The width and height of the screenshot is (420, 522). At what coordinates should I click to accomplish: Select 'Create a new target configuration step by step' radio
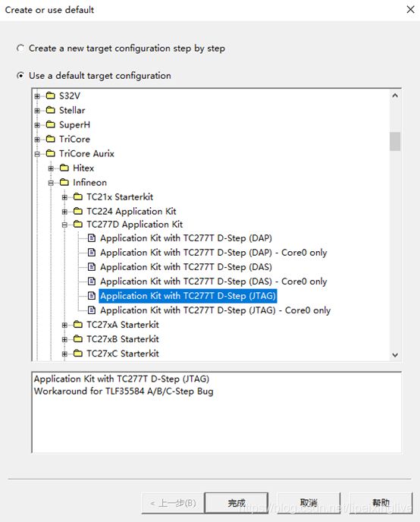point(20,49)
